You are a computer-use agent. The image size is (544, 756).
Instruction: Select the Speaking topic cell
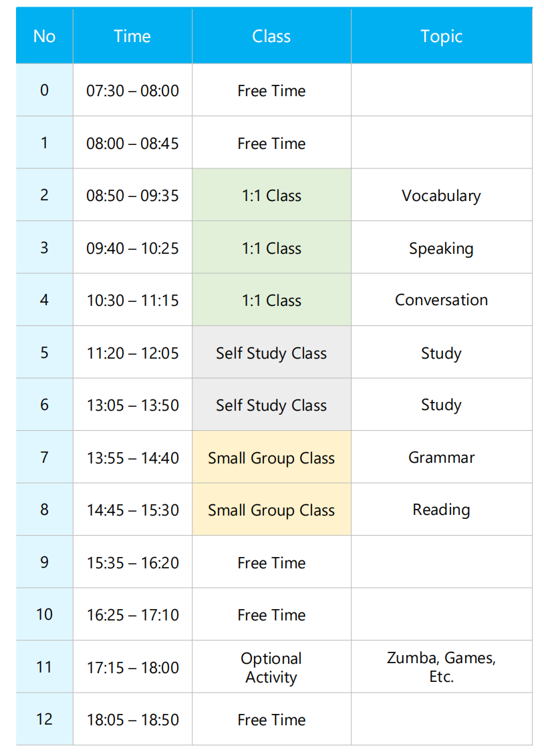[x=442, y=248]
